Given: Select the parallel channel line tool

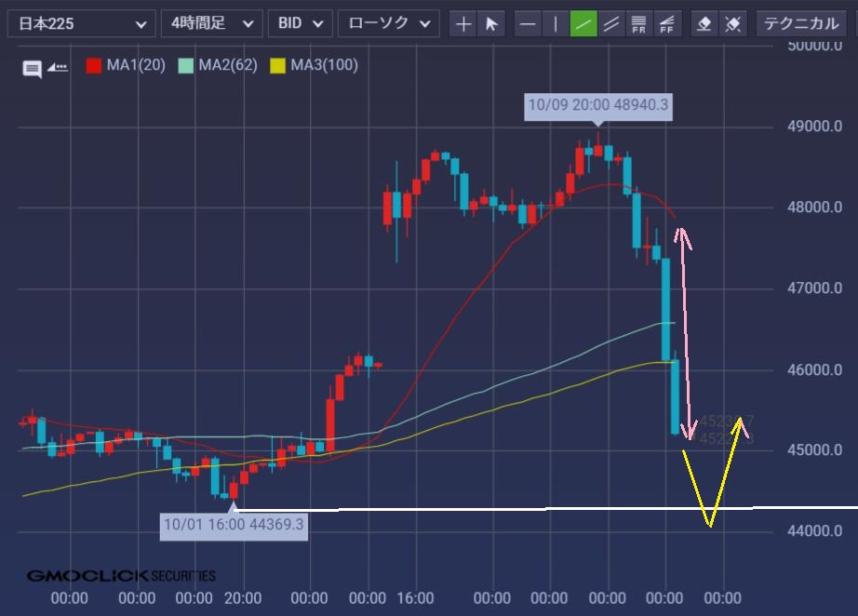Looking at the screenshot, I should (x=611, y=23).
